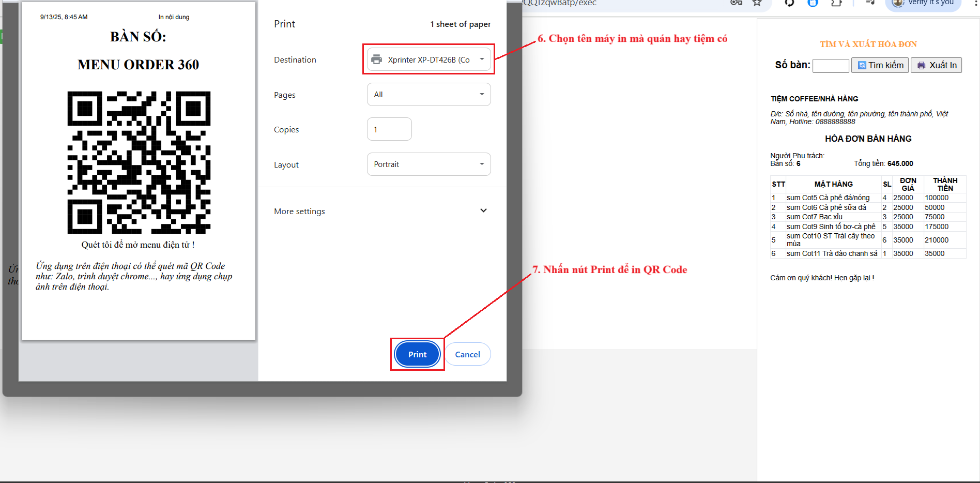Click the Xuất In print invoice button
Screen dimensions: 980x483
pos(936,65)
